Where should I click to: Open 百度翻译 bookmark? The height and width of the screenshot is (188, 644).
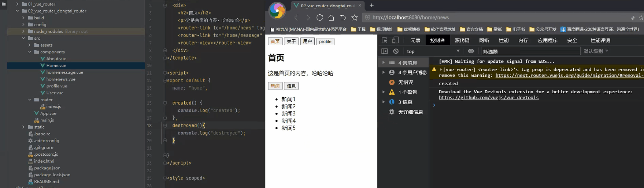pos(600,29)
